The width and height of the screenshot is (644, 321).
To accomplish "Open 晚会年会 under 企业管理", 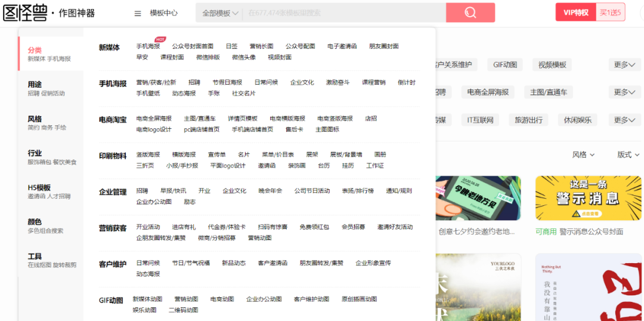I will 270,191.
